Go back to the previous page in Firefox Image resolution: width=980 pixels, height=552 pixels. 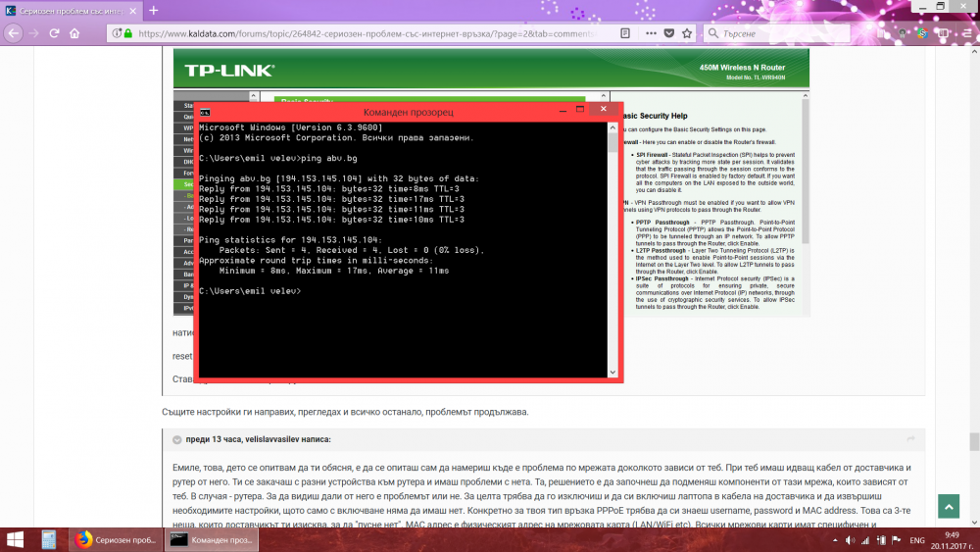(14, 33)
